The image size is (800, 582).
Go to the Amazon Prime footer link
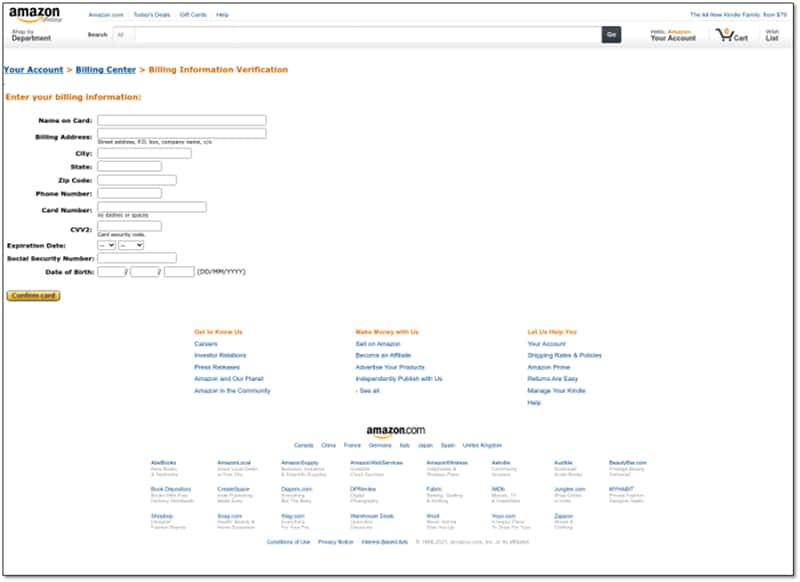548,367
